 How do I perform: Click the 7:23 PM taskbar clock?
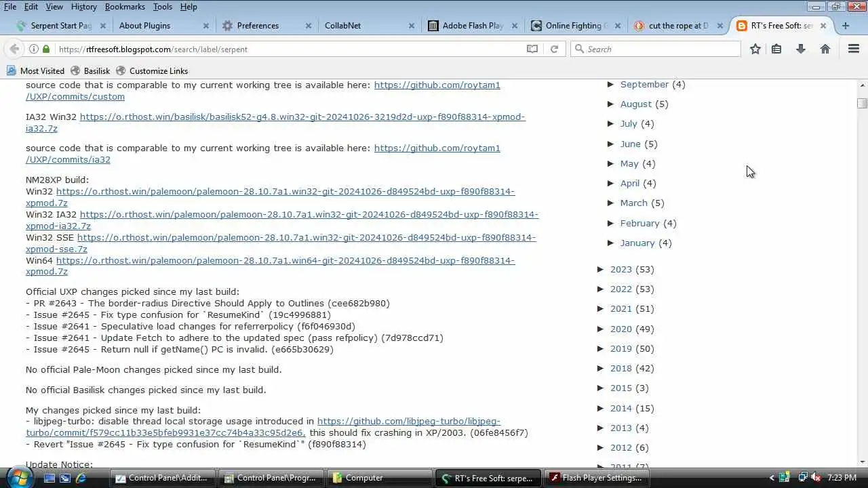pyautogui.click(x=842, y=478)
